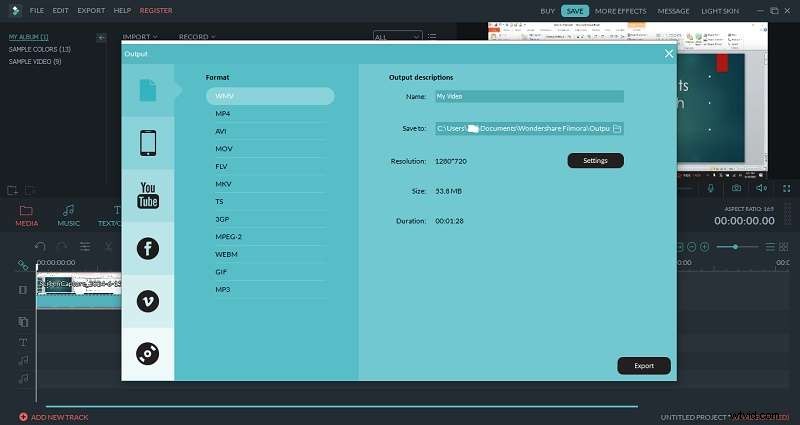This screenshot has height=425, width=800.
Task: Toggle fullscreen preview icon
Action: tap(787, 188)
